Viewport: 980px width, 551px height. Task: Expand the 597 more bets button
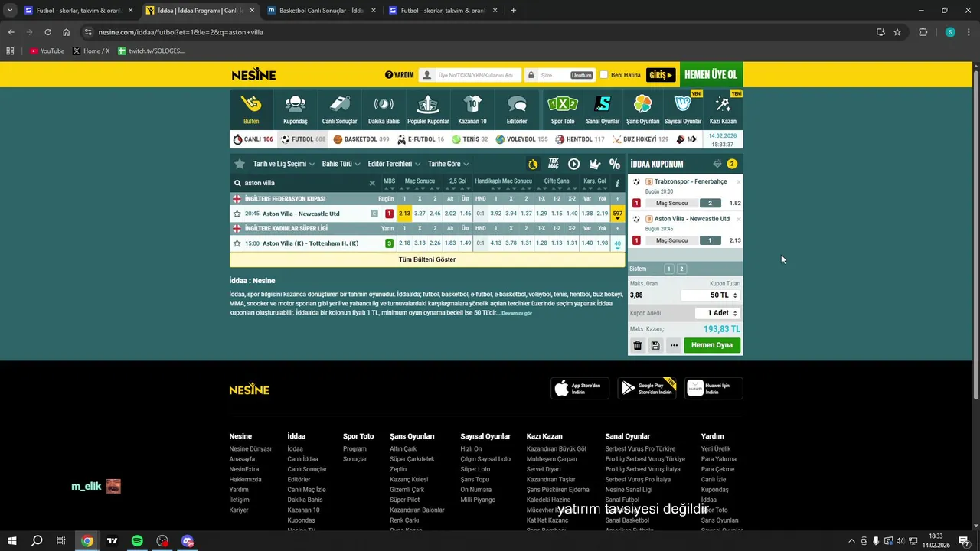[617, 214]
